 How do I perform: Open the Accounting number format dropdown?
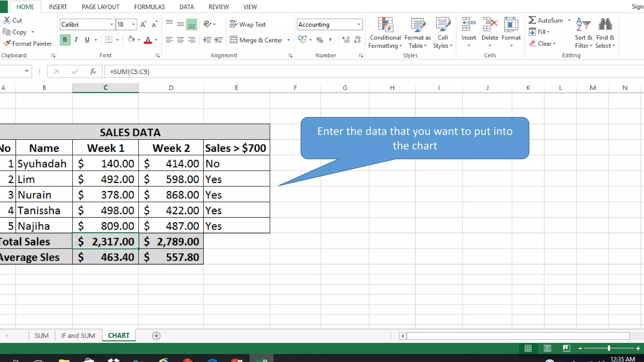point(358,25)
